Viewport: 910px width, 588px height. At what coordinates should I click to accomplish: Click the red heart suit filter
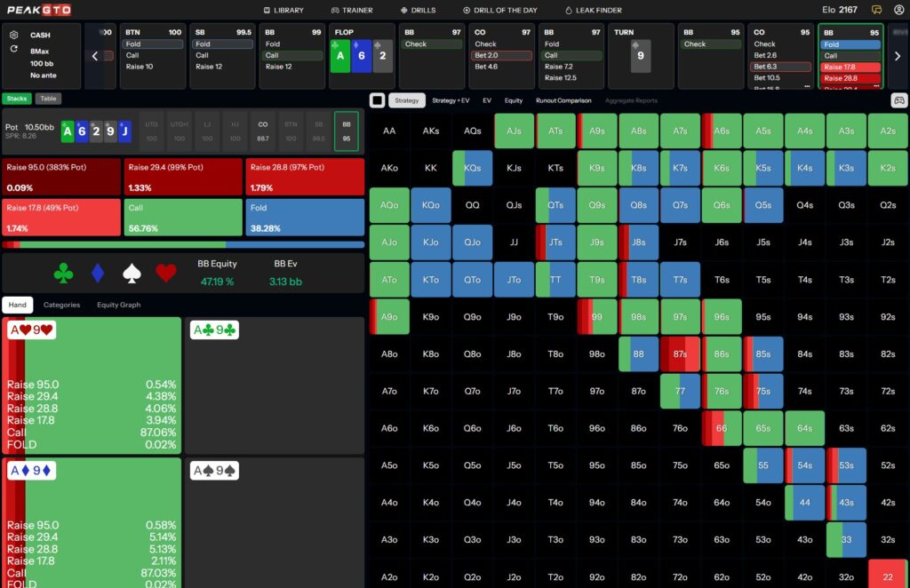(166, 274)
